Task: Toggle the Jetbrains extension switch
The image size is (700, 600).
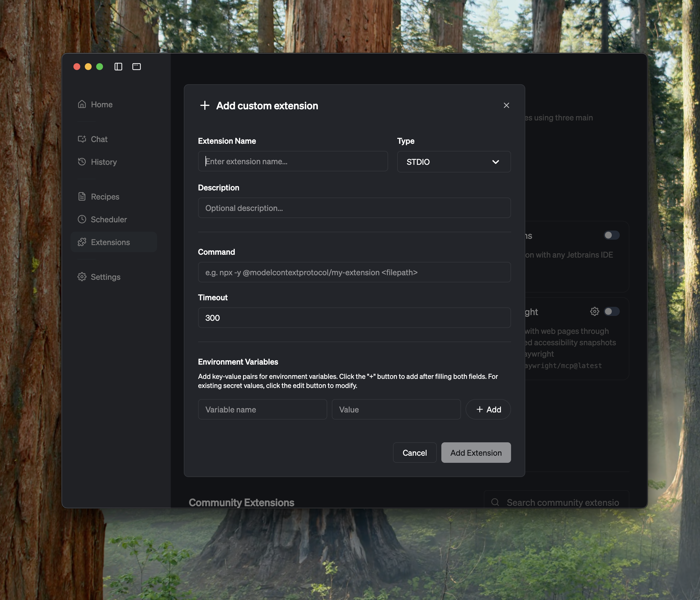Action: point(611,235)
